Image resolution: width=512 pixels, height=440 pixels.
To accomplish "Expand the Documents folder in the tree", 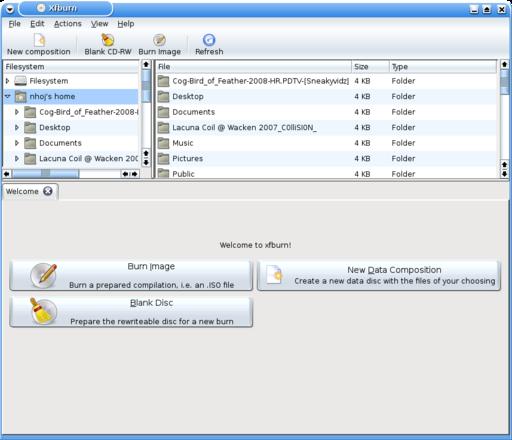I will 17,143.
